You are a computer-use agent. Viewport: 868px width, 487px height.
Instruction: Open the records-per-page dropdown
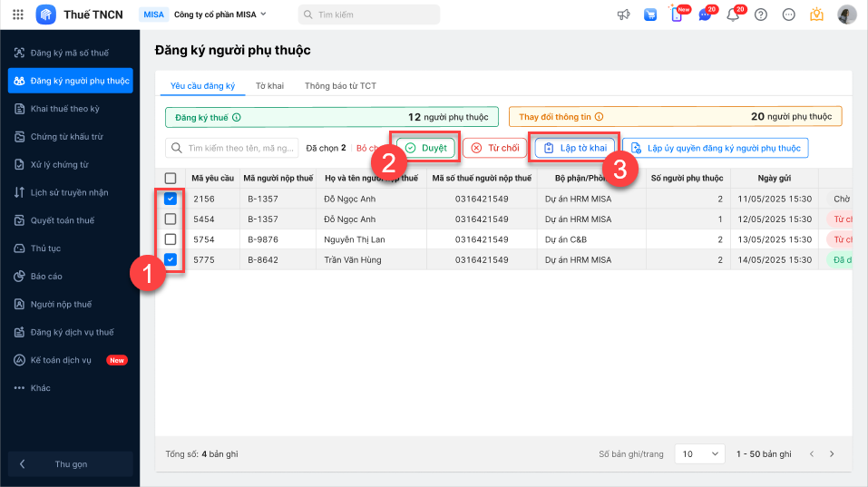699,453
